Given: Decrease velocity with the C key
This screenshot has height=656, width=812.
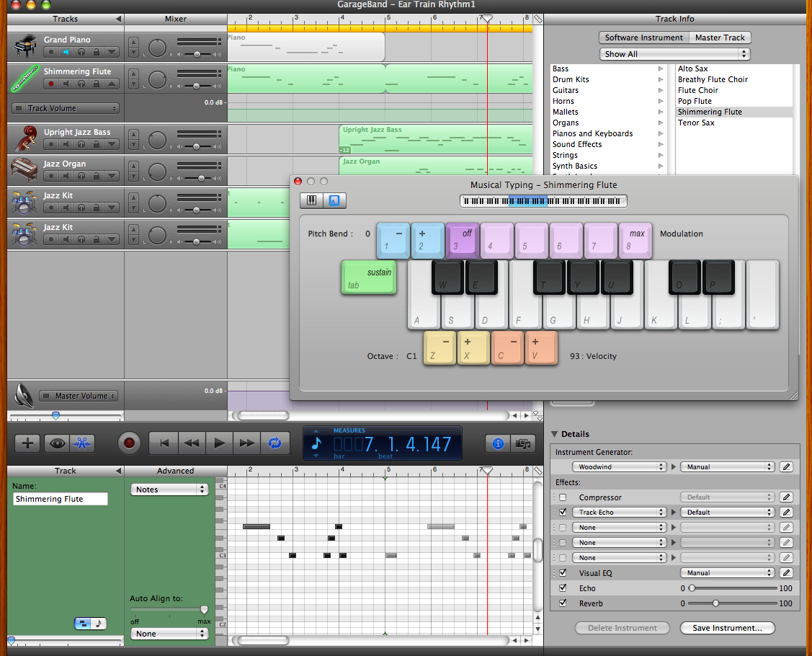Looking at the screenshot, I should [x=507, y=348].
